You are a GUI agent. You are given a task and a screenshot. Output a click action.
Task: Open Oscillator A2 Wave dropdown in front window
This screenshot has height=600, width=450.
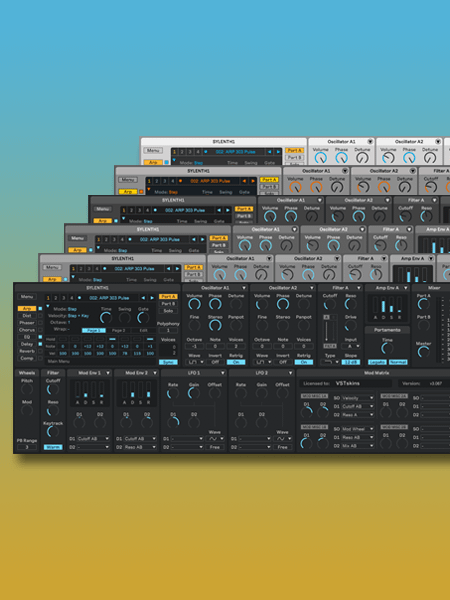(x=262, y=362)
